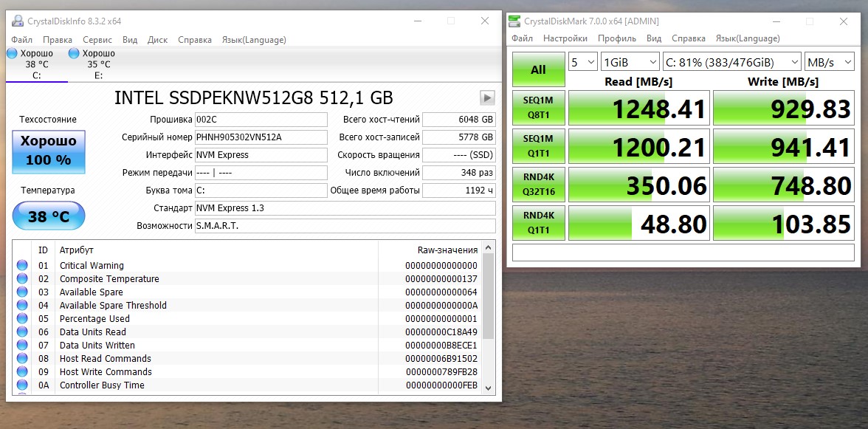The image size is (868, 429).
Task: Open the drive dropdown C: 81% (383/476GiB)
Action: (732, 62)
